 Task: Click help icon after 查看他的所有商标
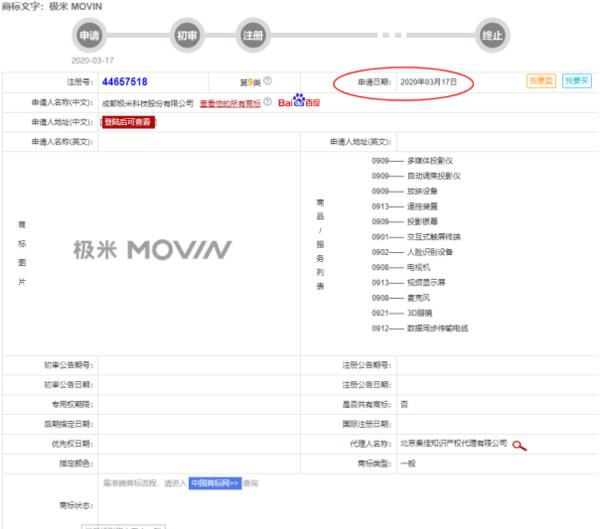coord(267,102)
